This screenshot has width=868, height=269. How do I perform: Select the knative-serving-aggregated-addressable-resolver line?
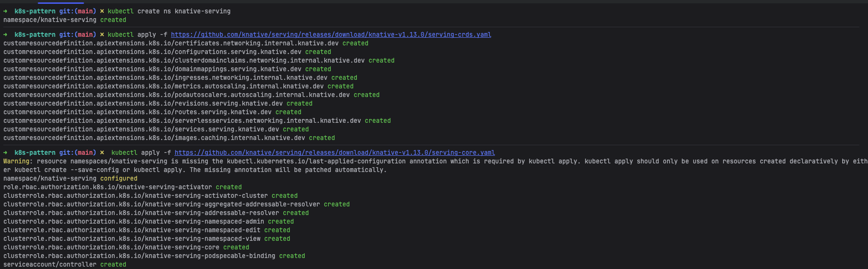tap(177, 204)
